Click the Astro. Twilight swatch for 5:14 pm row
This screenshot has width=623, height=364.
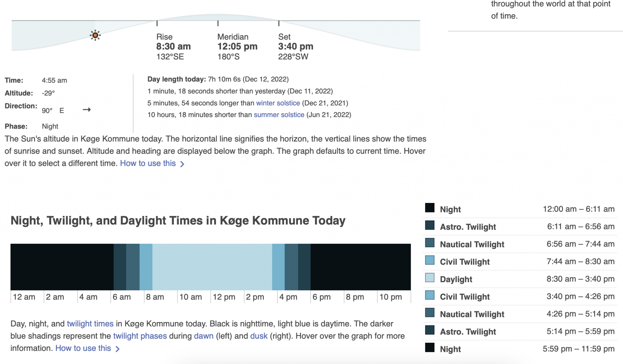(430, 330)
